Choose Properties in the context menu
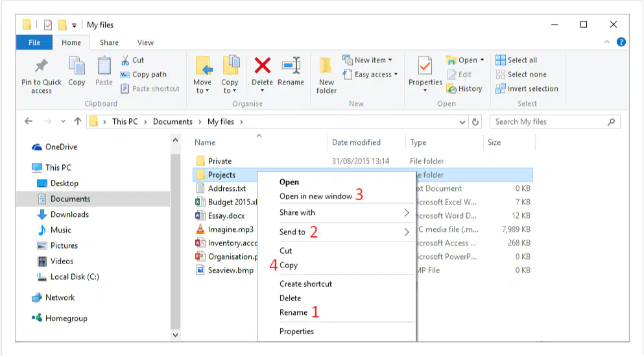The width and height of the screenshot is (644, 357). (296, 332)
